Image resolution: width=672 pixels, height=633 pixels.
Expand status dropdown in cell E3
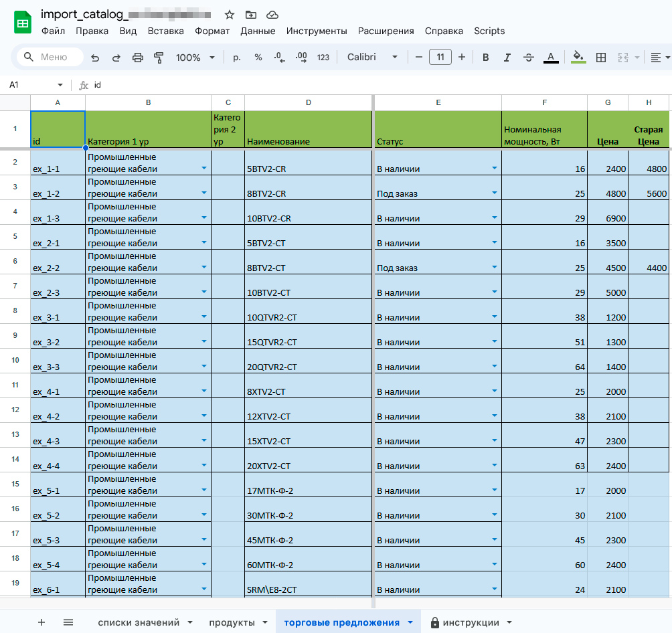[495, 193]
